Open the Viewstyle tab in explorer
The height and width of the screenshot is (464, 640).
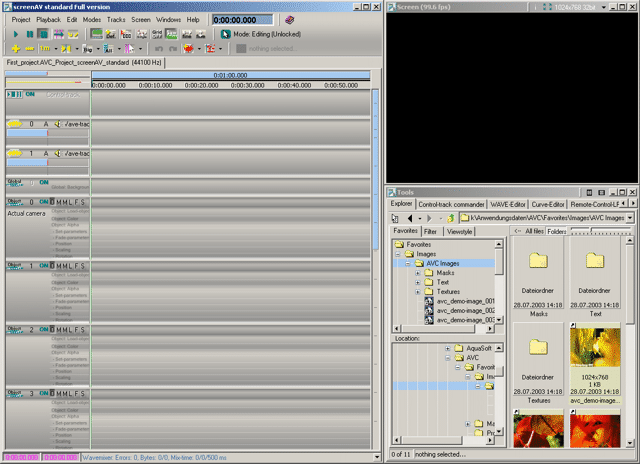pyautogui.click(x=459, y=232)
